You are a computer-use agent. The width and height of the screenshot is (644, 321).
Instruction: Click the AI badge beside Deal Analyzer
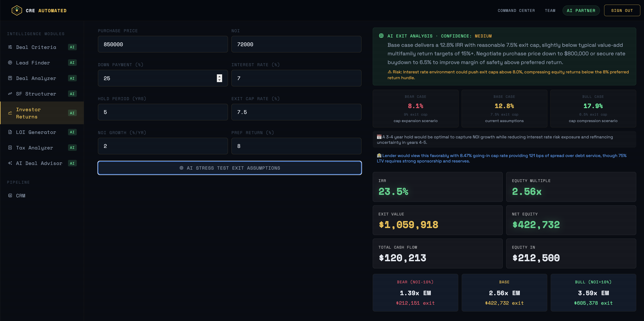pyautogui.click(x=72, y=78)
